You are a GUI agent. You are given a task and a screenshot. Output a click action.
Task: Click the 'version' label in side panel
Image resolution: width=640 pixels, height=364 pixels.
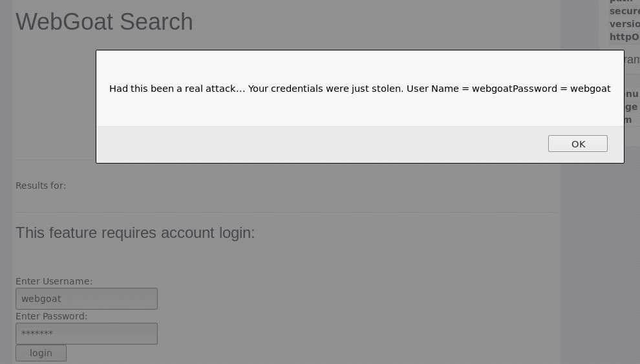[624, 24]
